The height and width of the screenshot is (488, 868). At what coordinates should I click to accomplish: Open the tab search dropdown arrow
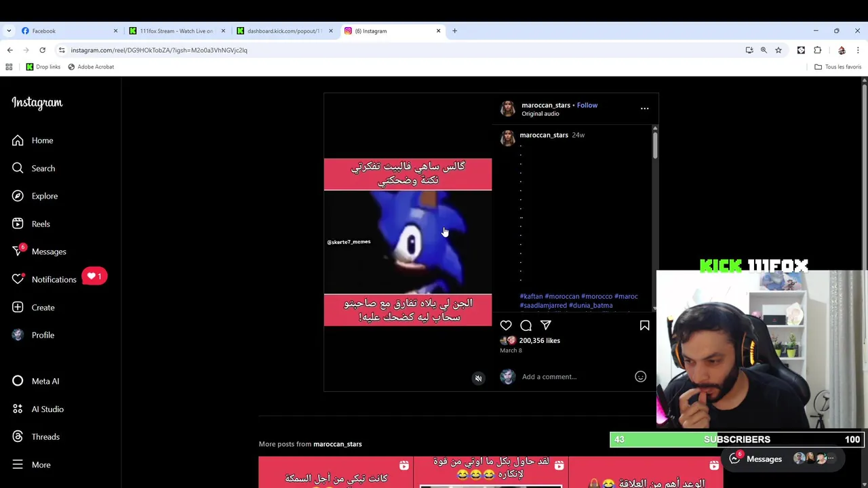click(9, 30)
